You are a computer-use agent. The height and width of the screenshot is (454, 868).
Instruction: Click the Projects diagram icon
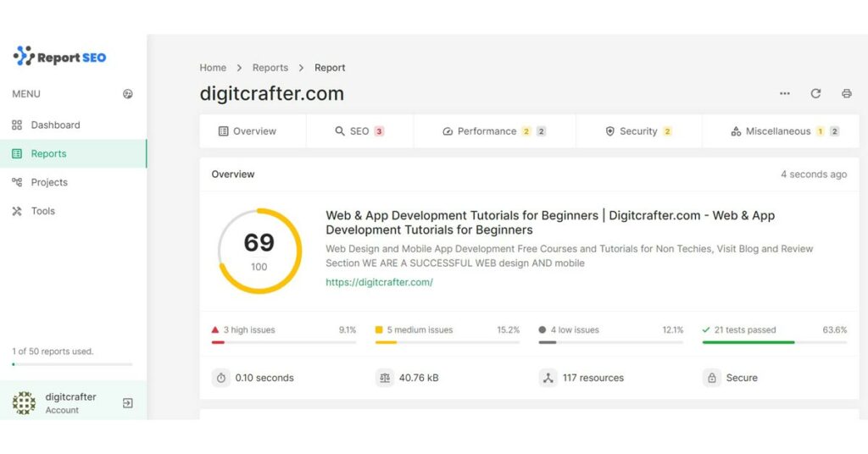pyautogui.click(x=17, y=182)
